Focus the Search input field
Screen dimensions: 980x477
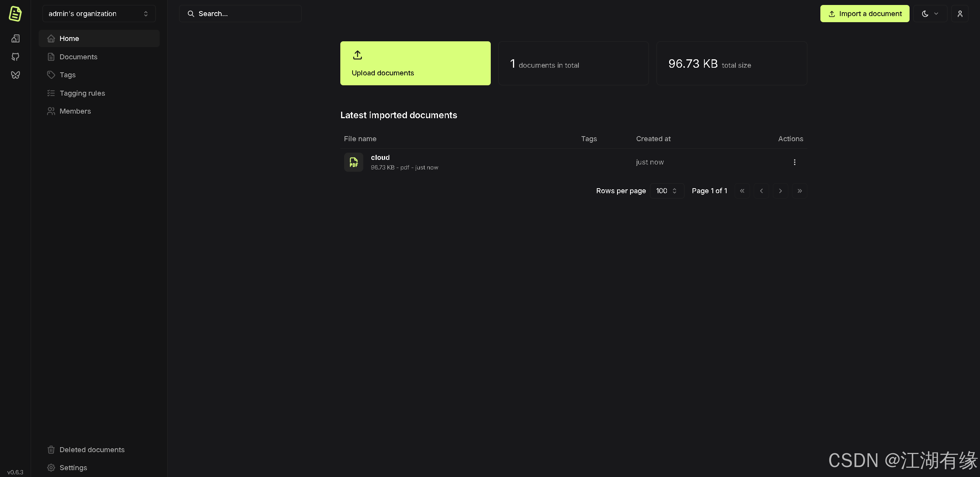pos(245,14)
